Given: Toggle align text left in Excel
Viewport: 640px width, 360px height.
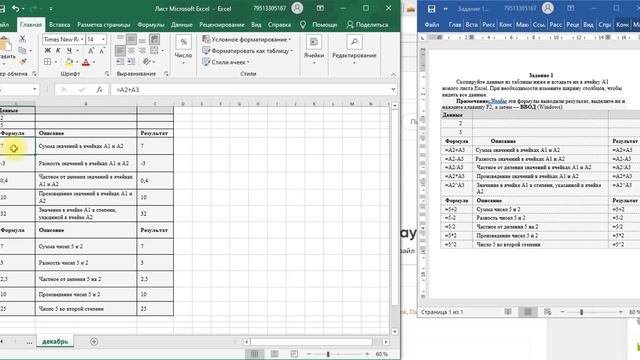Looking at the screenshot, I should [x=120, y=51].
